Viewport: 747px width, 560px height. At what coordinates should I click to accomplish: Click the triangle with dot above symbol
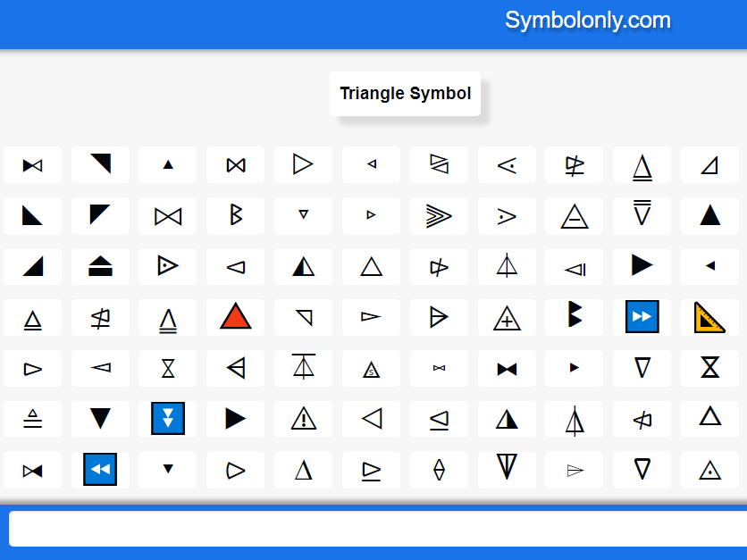709,469
